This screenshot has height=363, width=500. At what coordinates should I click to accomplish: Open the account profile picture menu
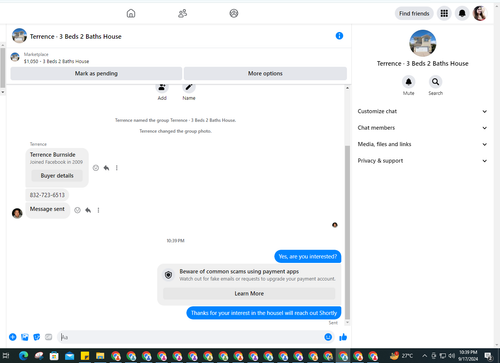pos(480,13)
